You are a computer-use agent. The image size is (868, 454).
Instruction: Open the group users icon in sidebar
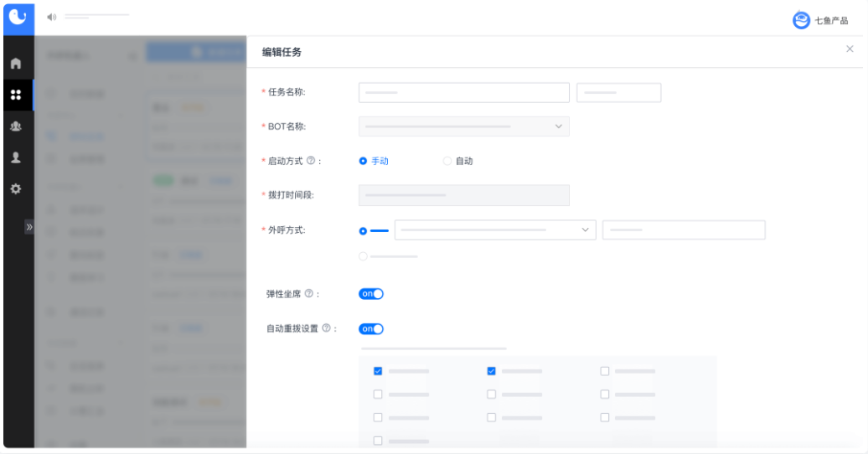[15, 126]
